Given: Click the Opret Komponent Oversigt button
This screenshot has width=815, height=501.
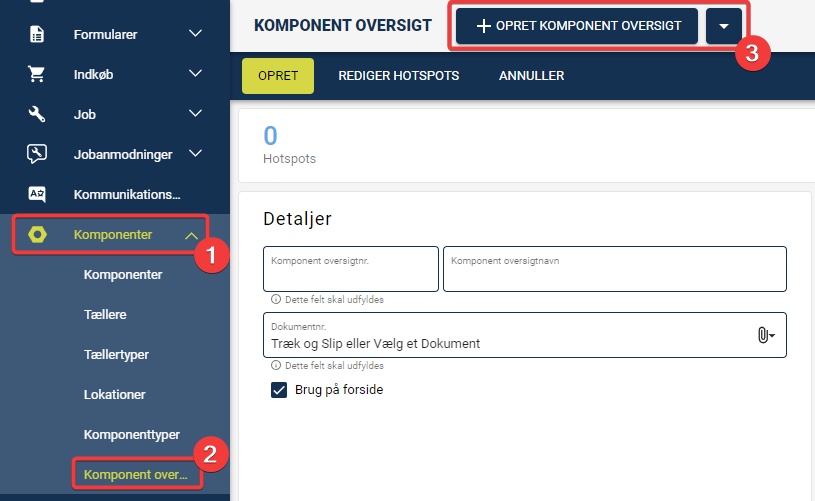Looking at the screenshot, I should tap(577, 26).
